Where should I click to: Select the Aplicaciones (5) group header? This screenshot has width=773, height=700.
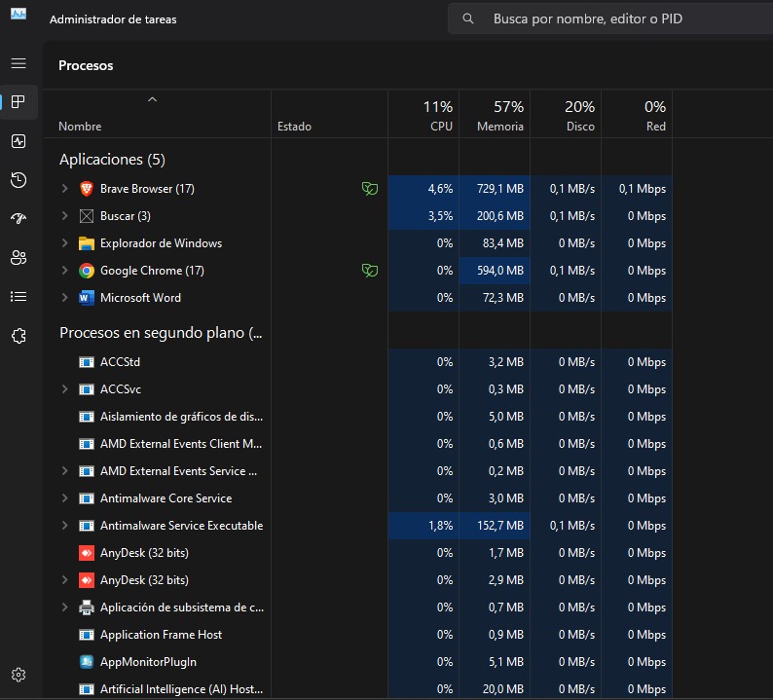click(x=112, y=160)
